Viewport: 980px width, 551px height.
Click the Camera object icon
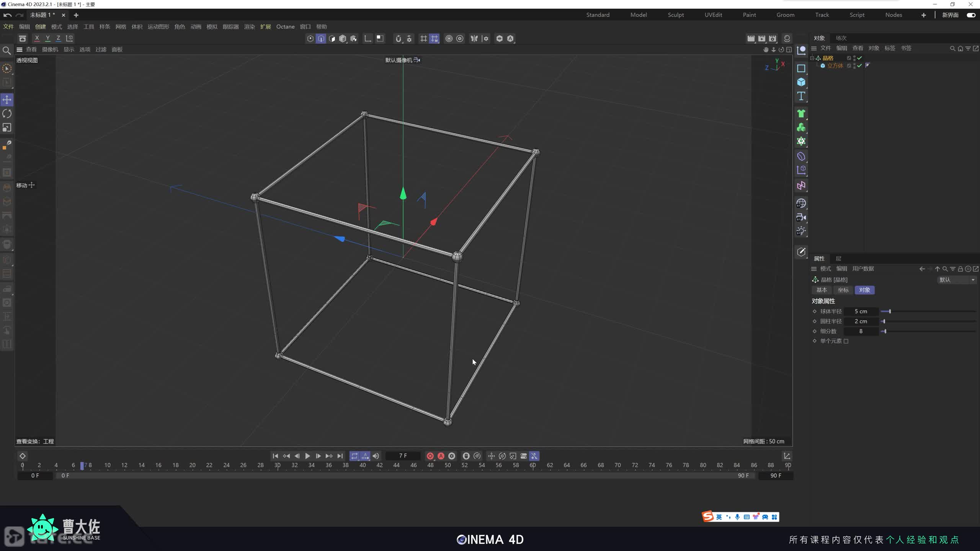tap(801, 217)
